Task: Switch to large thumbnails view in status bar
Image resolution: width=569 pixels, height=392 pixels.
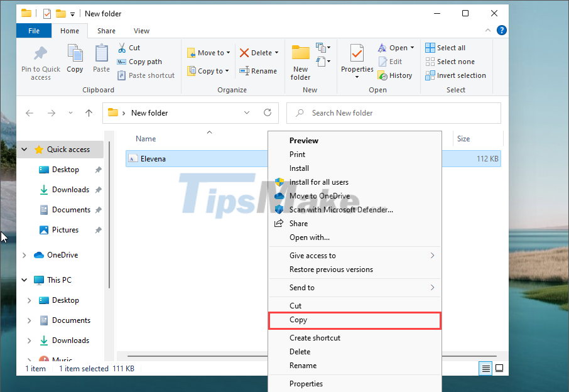Action: [x=499, y=369]
